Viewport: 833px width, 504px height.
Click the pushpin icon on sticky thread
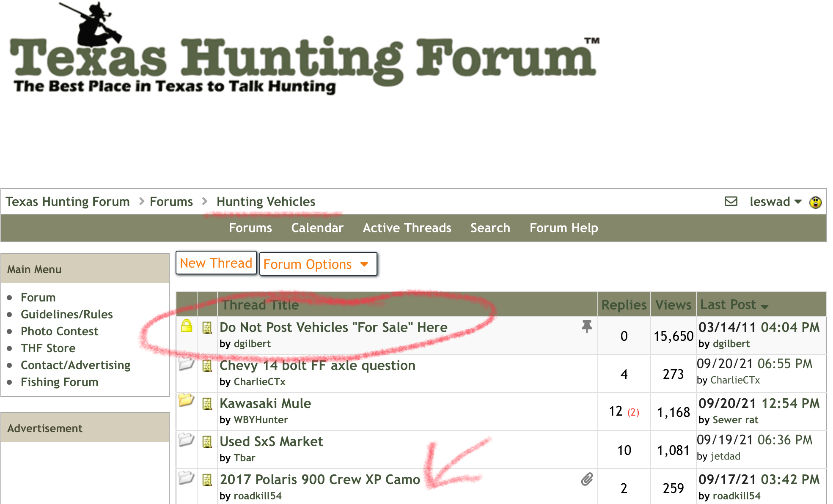pos(587,326)
